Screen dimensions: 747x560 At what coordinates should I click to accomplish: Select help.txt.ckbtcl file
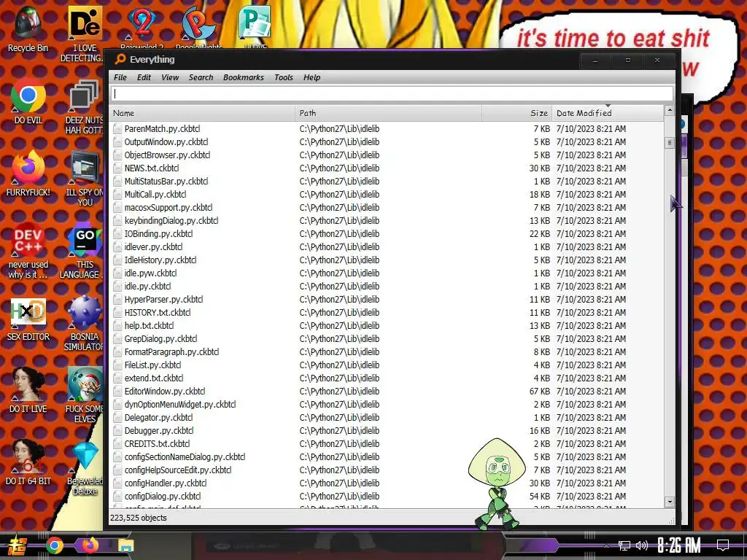(x=386, y=326)
